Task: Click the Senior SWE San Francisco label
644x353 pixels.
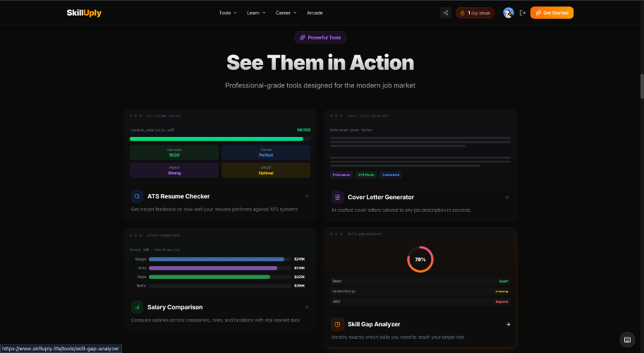Action: point(155,250)
